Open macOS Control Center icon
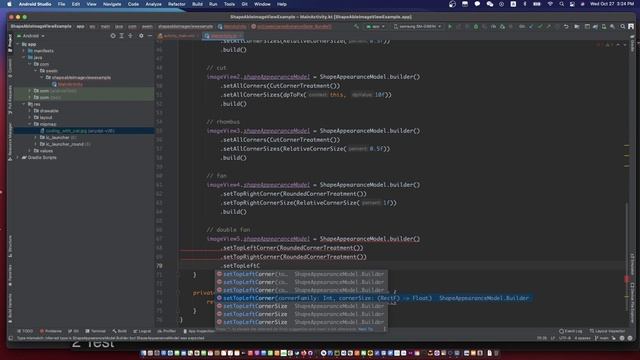Viewport: 640px width, 360px height. pos(572,4)
